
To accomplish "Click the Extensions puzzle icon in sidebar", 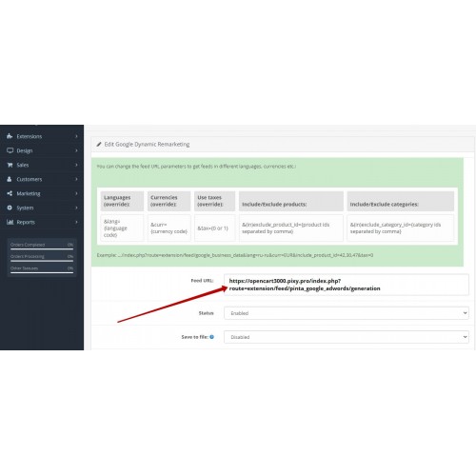I will [x=10, y=136].
